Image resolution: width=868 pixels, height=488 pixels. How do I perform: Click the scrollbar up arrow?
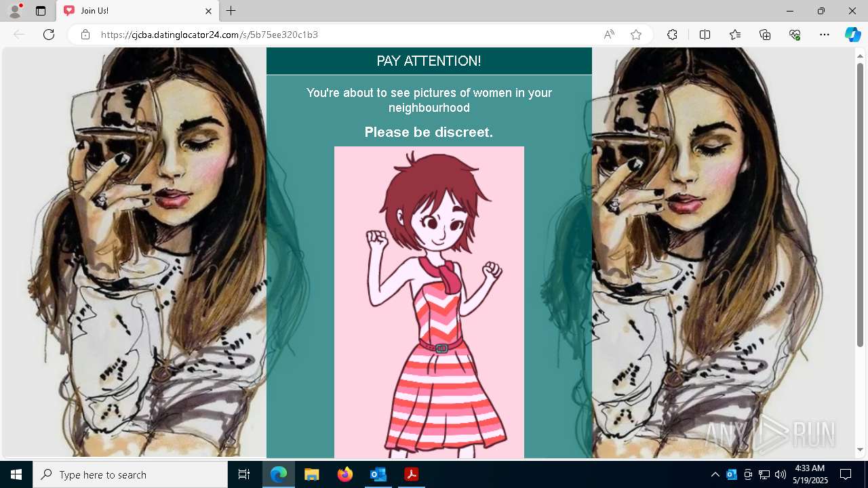click(x=860, y=55)
